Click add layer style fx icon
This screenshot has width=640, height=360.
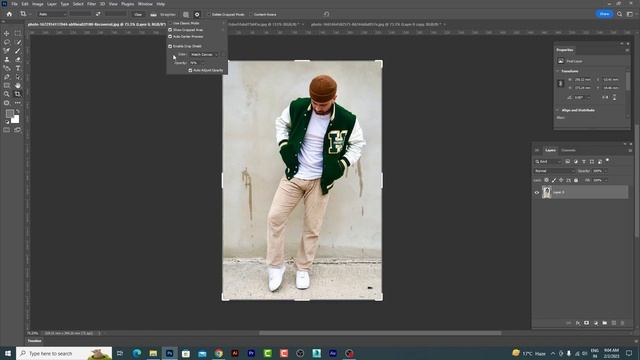(578, 323)
